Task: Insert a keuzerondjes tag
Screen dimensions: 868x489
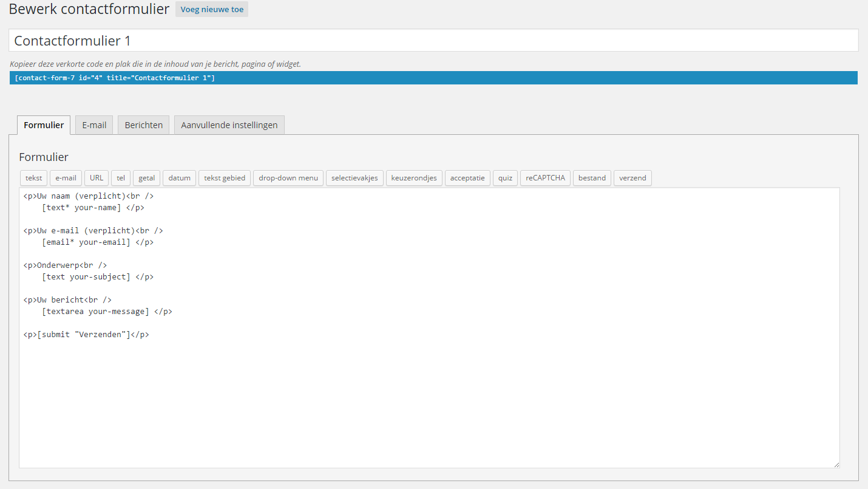Action: click(x=414, y=177)
